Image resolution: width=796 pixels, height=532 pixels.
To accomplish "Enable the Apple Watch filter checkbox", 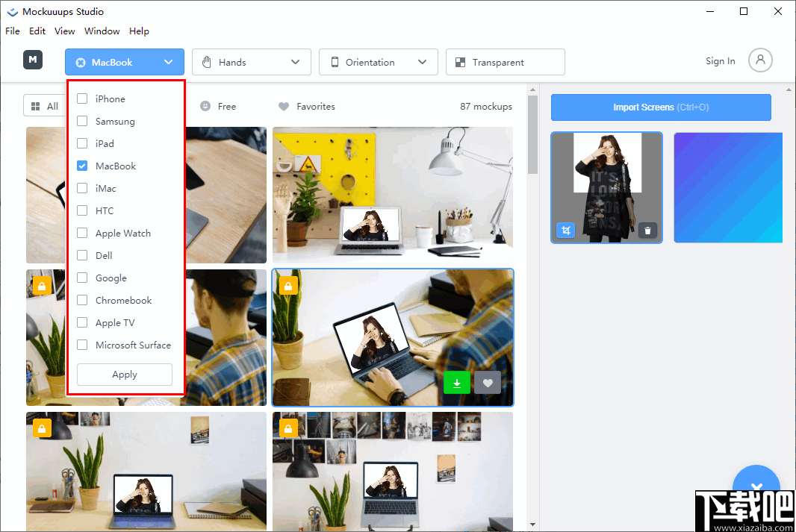I will (x=82, y=233).
